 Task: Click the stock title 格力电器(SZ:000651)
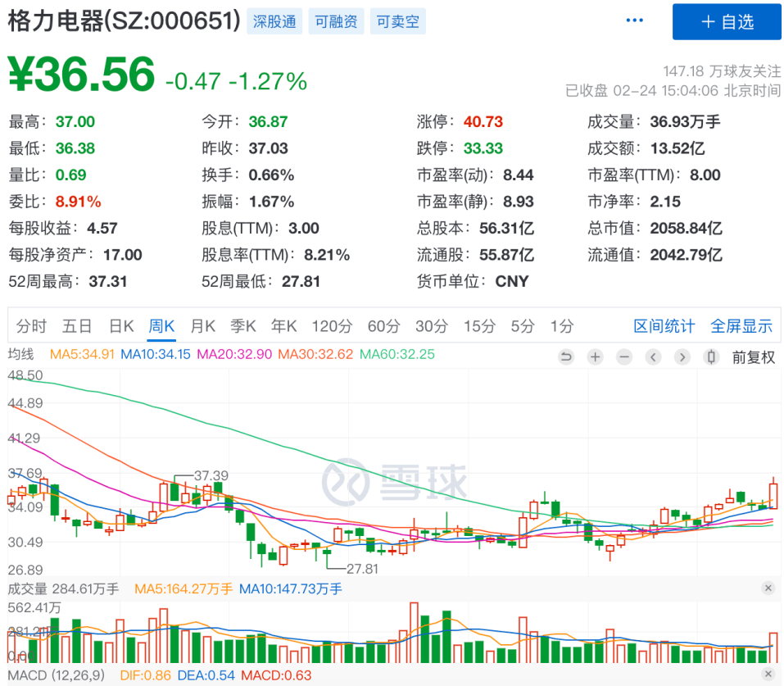(x=125, y=21)
